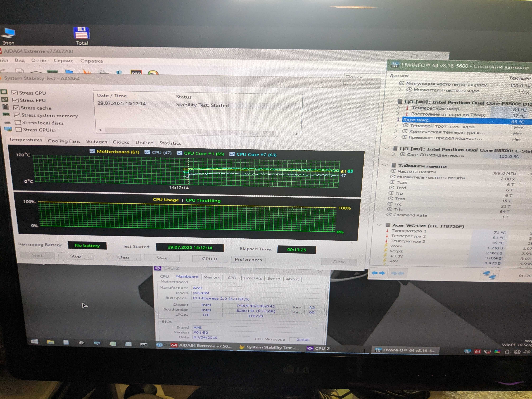Collapse the Pentium E5500 DTS sensor group

391,101
